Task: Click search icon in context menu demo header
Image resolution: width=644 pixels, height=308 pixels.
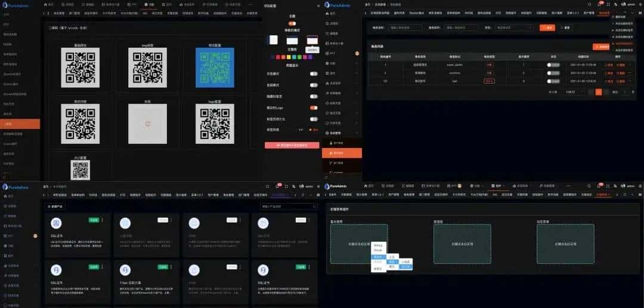Action: [x=589, y=186]
